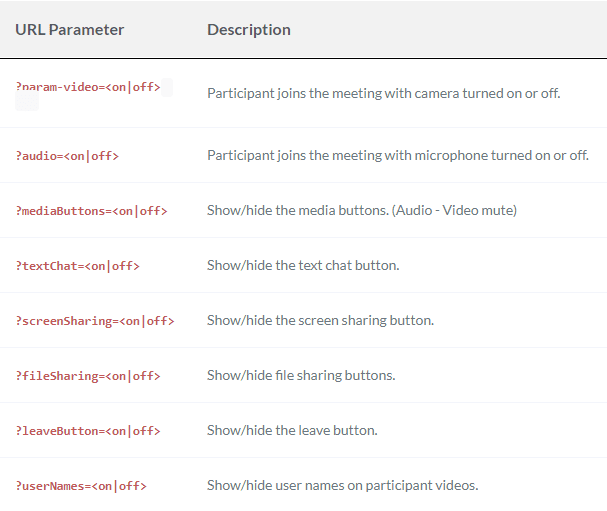Click the ?leaveButton=<on|off> parameter
Screen dimensions: 607x511
[x=88, y=431]
